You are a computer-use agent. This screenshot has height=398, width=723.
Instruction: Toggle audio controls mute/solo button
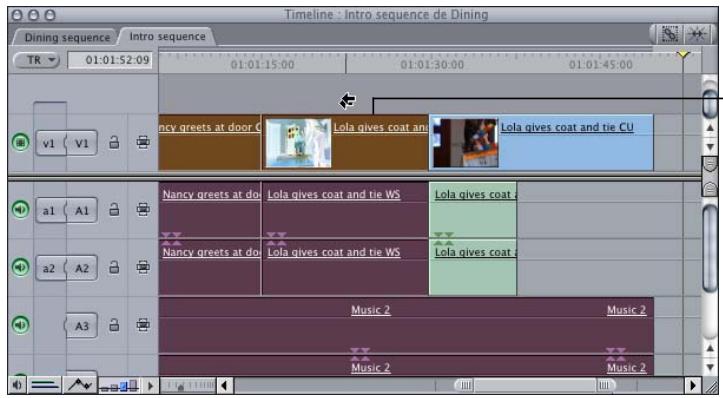(17, 385)
